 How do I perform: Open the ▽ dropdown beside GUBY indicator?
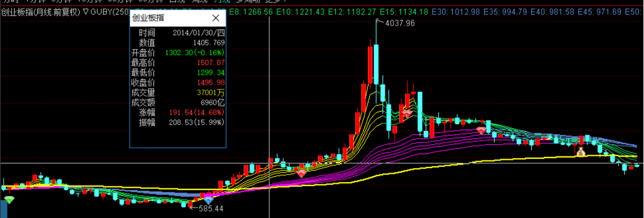(86, 12)
